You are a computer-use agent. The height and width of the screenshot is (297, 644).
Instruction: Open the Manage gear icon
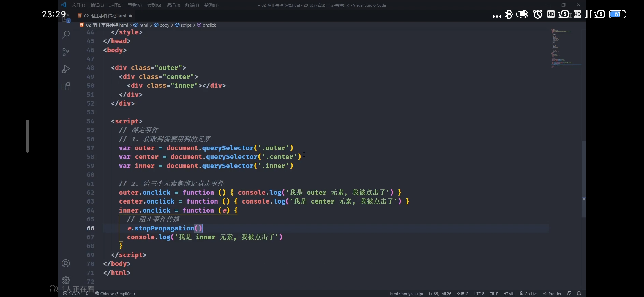pyautogui.click(x=66, y=280)
